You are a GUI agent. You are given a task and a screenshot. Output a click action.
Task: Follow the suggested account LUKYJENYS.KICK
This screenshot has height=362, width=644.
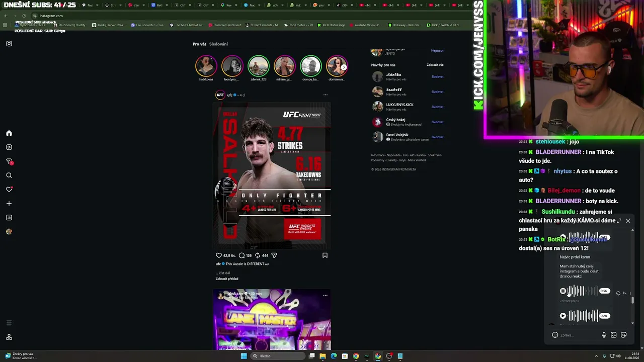[437, 107]
